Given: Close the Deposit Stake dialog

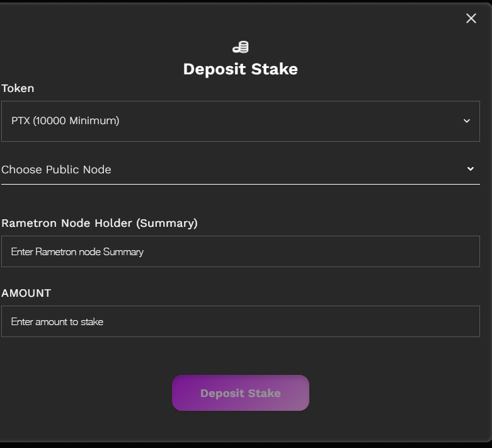Looking at the screenshot, I should [471, 18].
